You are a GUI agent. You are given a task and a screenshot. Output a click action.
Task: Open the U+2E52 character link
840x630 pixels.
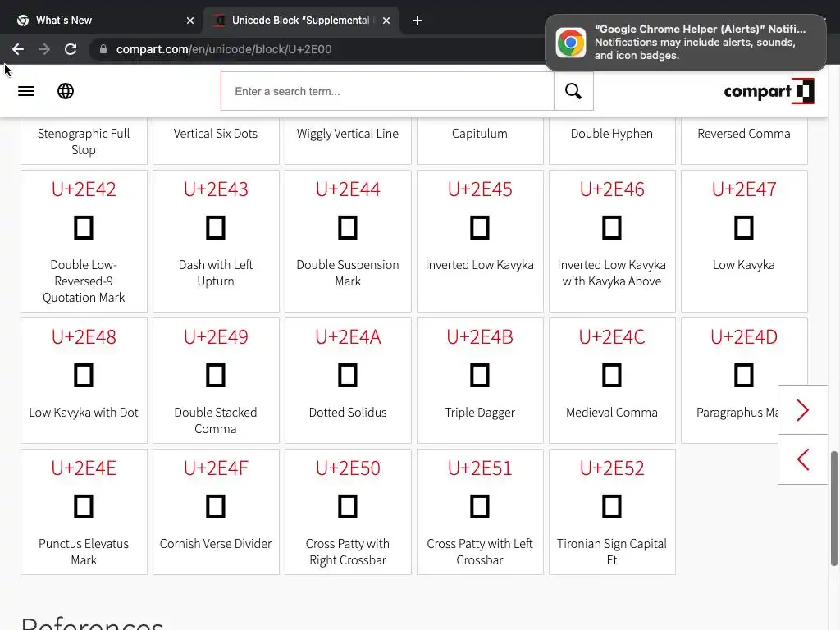612,468
